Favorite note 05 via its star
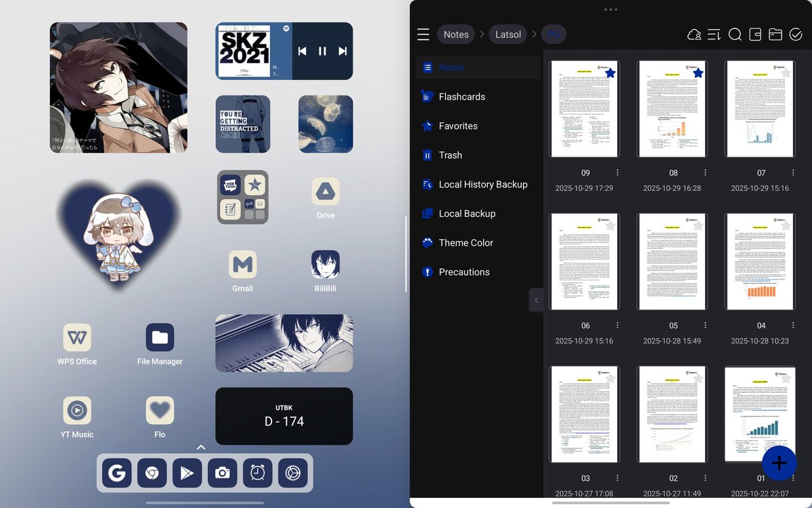Image resolution: width=812 pixels, height=508 pixels. pyautogui.click(x=698, y=226)
